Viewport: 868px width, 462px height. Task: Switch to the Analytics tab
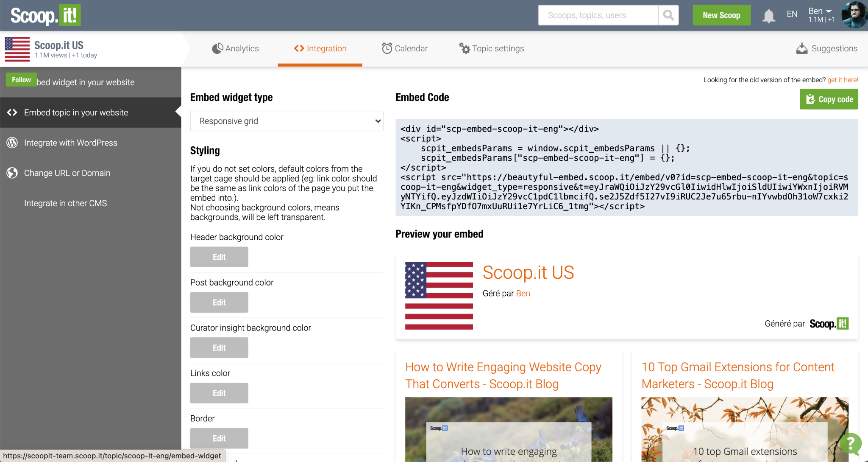[235, 49]
